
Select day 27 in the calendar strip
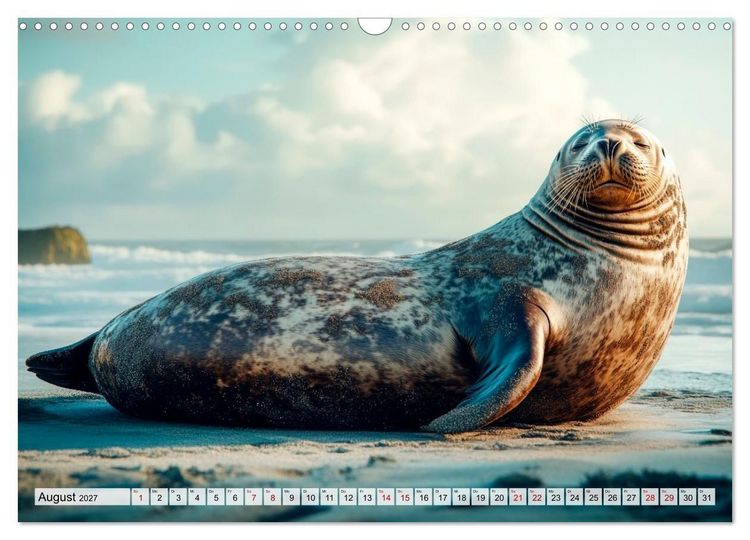[631, 497]
